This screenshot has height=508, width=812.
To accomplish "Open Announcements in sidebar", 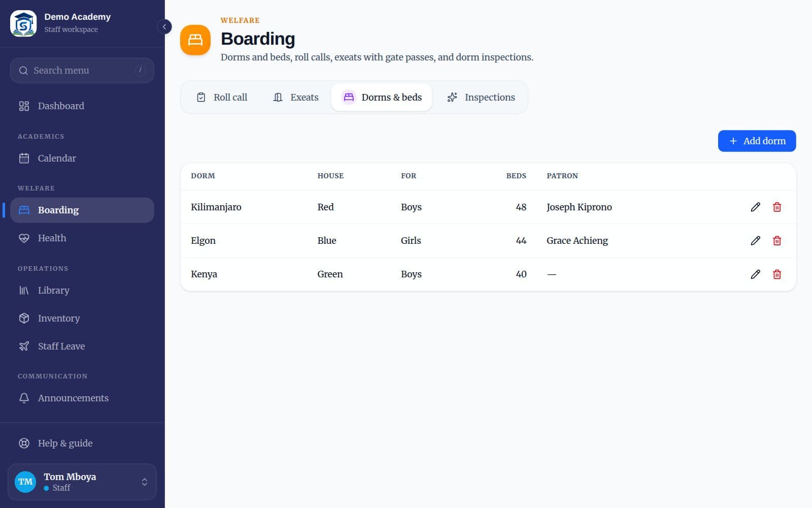I will pos(82,398).
